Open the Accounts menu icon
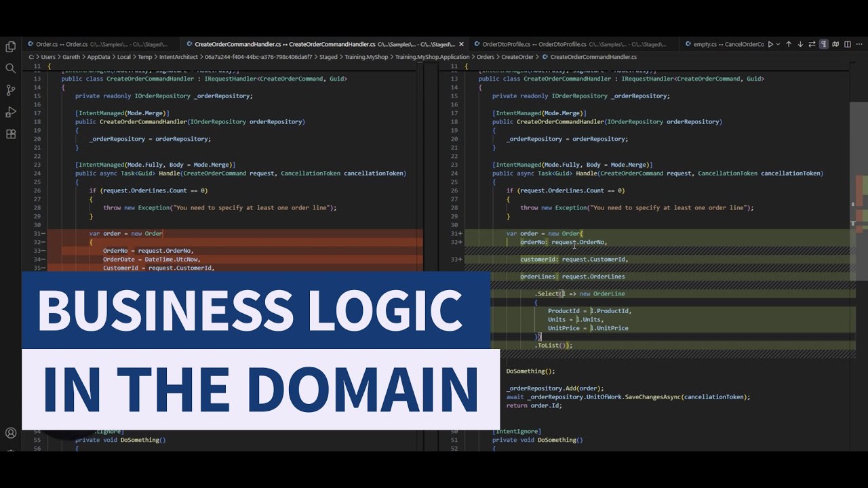This screenshot has height=488, width=868. (11, 432)
